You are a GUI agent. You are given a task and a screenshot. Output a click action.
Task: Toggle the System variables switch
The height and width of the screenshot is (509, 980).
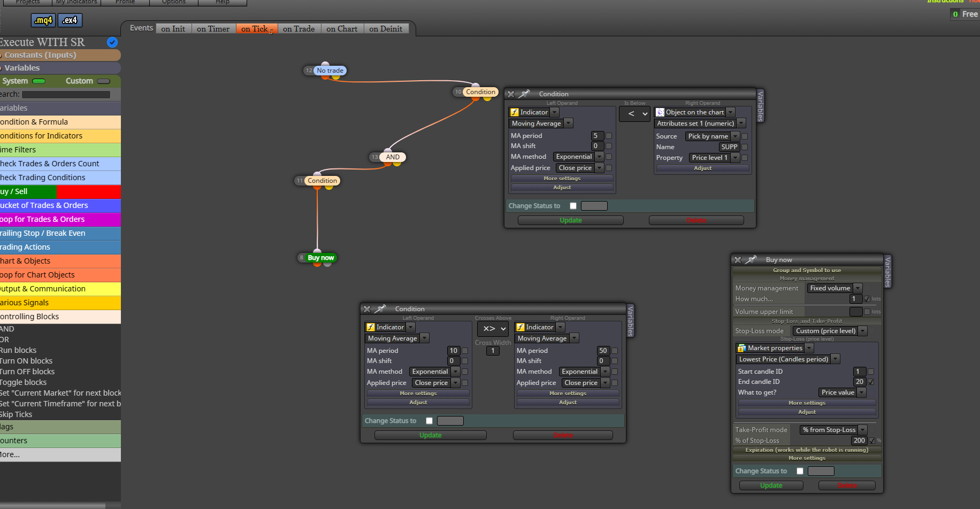[x=39, y=81]
